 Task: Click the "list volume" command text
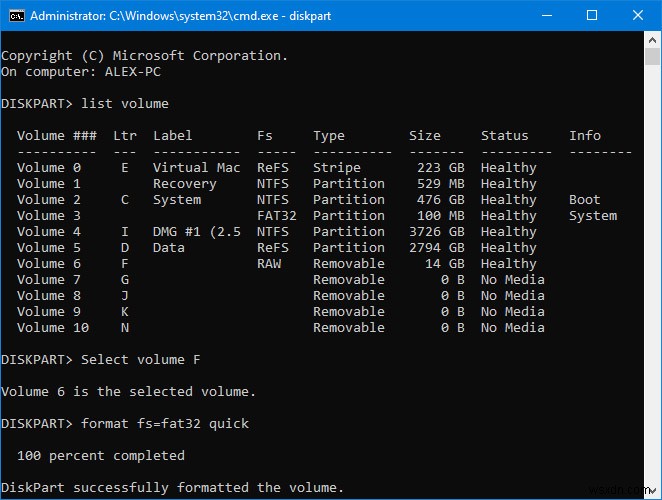125,104
